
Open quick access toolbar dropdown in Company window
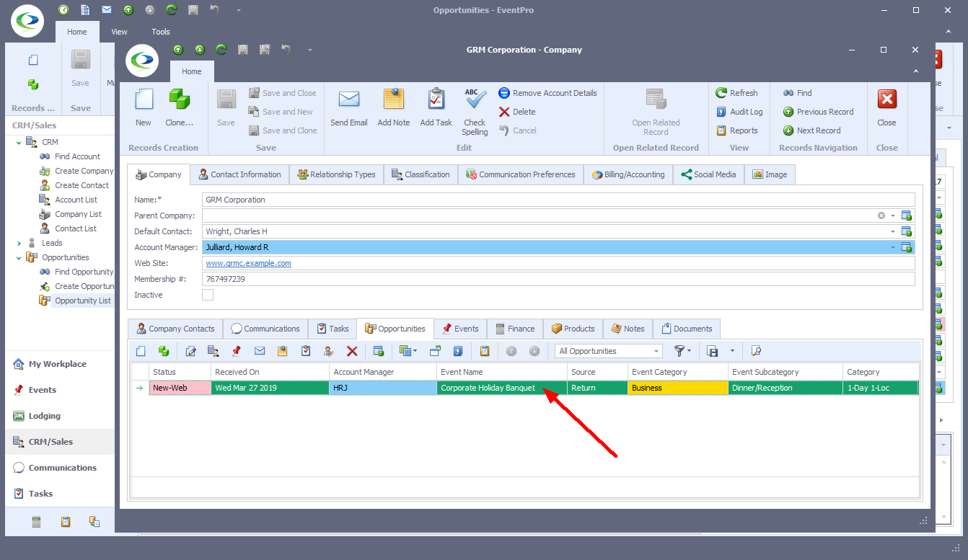pyautogui.click(x=310, y=50)
